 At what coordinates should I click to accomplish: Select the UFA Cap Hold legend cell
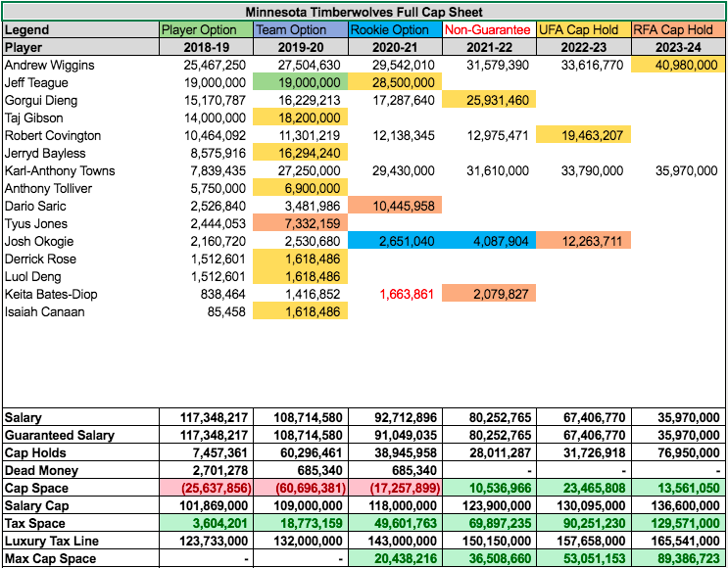click(x=584, y=29)
